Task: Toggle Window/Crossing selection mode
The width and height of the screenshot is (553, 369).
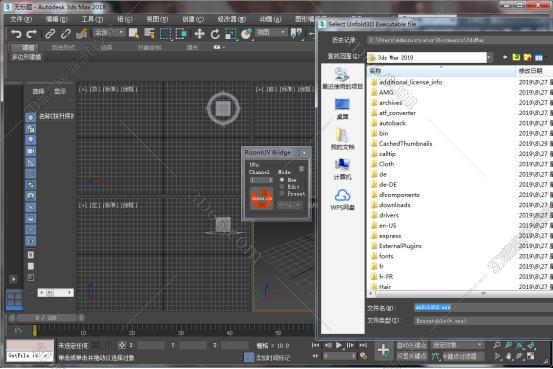Action: pos(181,34)
